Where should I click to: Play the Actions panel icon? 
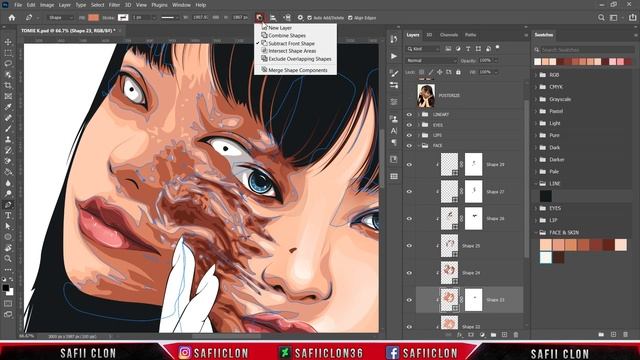(x=393, y=56)
